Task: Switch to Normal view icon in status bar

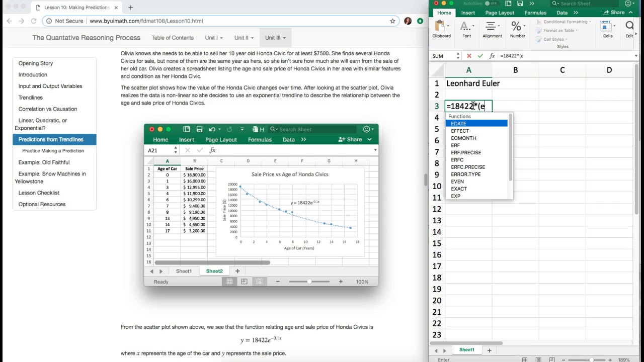Action: [525, 359]
